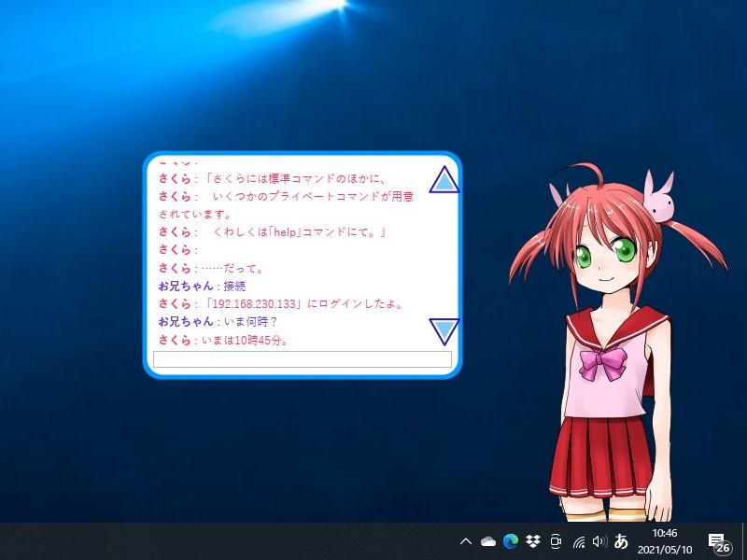The image size is (747, 560).
Task: Open taskbar overflow with the chevron
Action: 465,541
